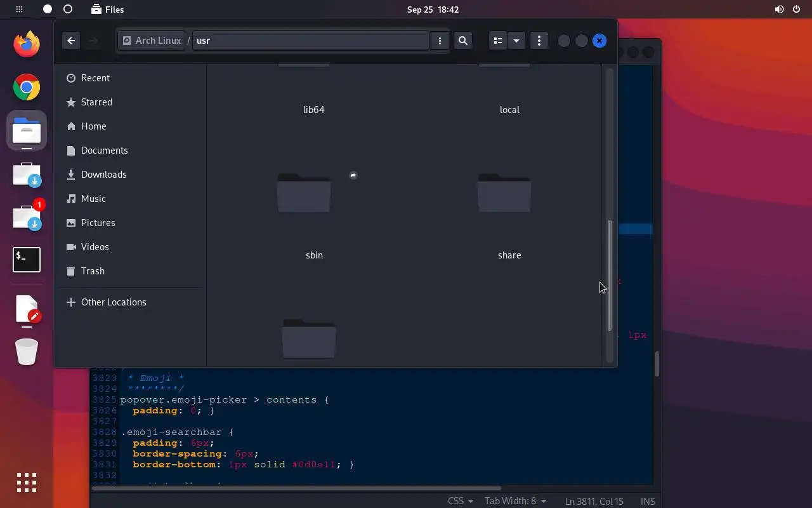Open Terminal from the dock
The width and height of the screenshot is (812, 508).
tap(27, 260)
